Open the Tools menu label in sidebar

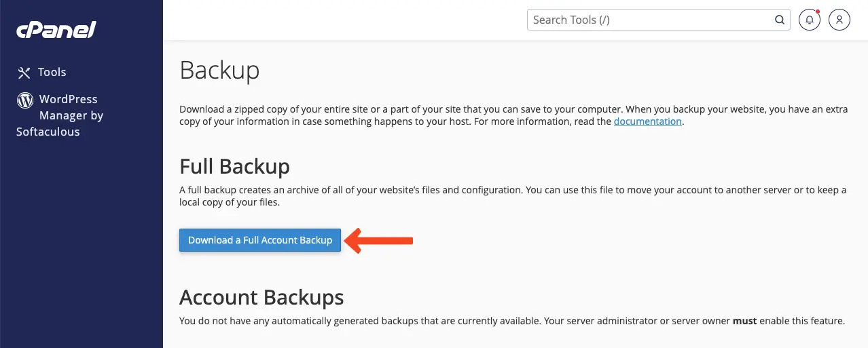[x=52, y=72]
